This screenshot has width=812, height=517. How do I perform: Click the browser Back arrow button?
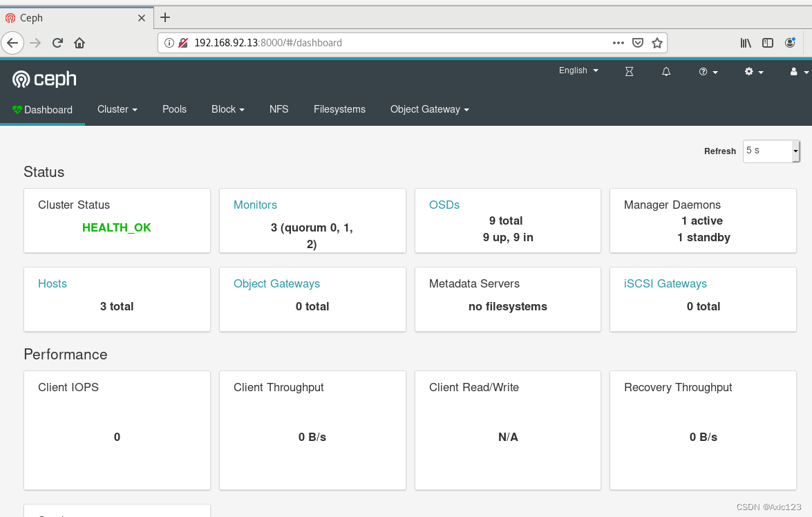coord(13,43)
